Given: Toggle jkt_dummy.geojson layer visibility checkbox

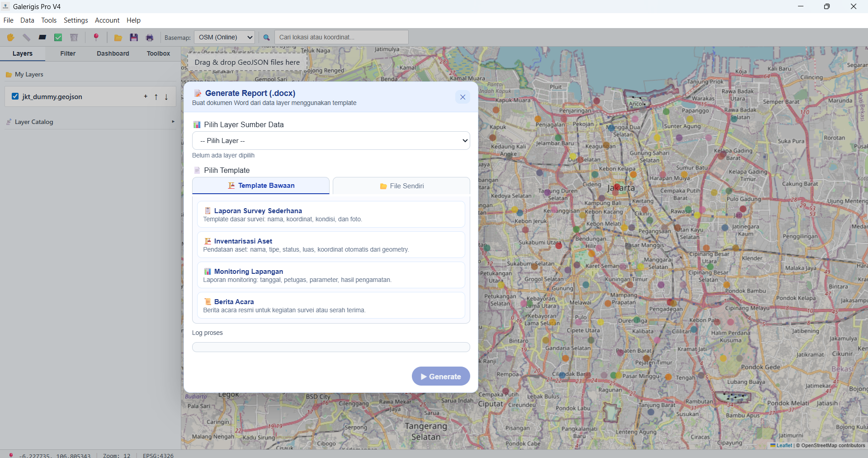Looking at the screenshot, I should pos(15,96).
